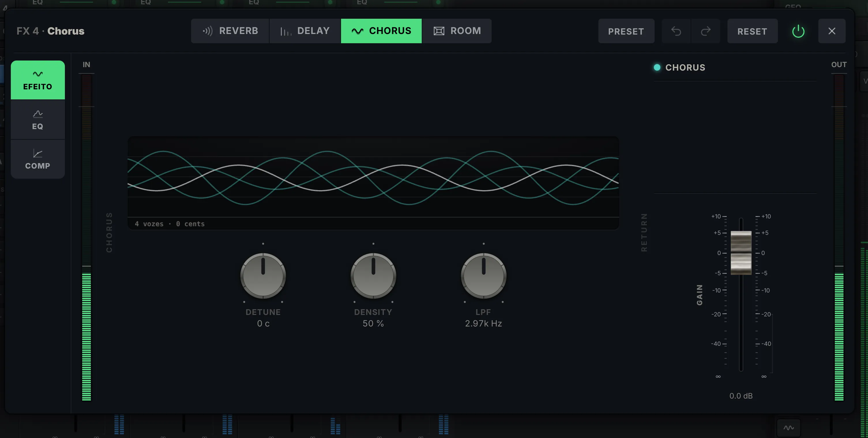
Task: Open the EQ sidebar section
Action: click(x=38, y=120)
